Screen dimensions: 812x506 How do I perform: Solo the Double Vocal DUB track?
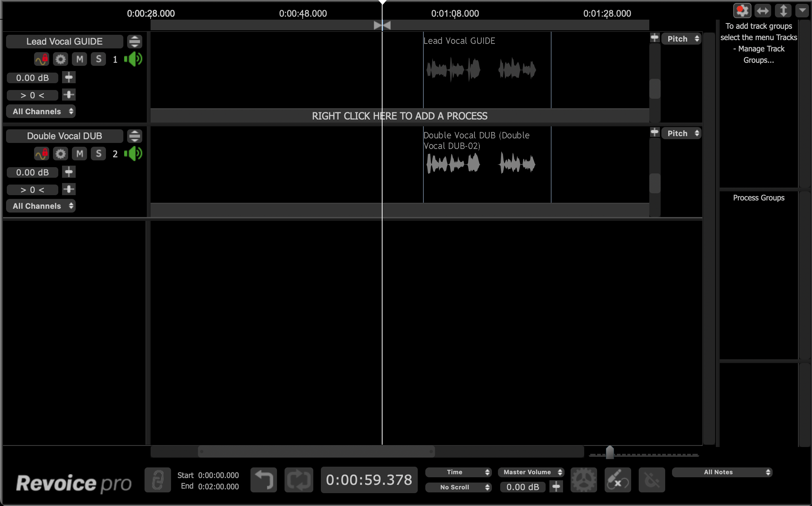[x=98, y=154]
